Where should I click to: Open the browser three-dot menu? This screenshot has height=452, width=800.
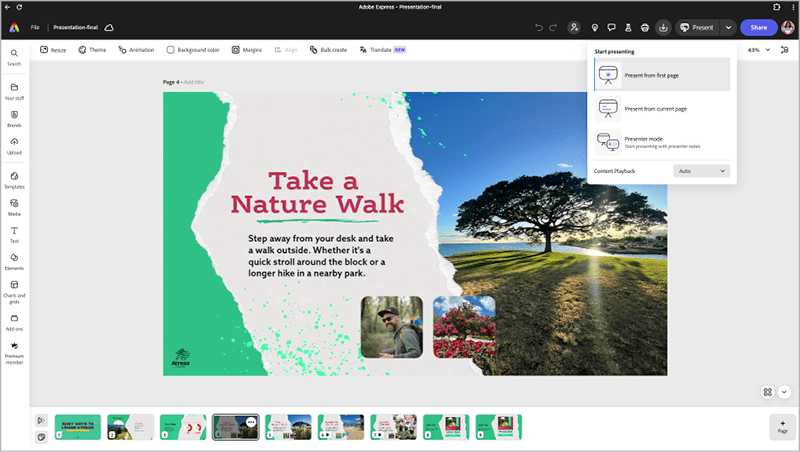coord(793,7)
